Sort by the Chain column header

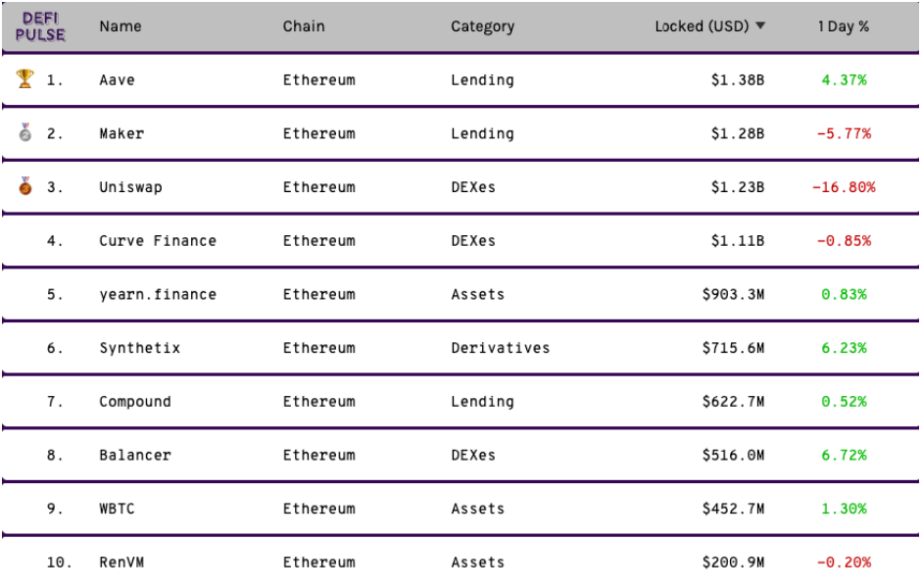coord(304,26)
